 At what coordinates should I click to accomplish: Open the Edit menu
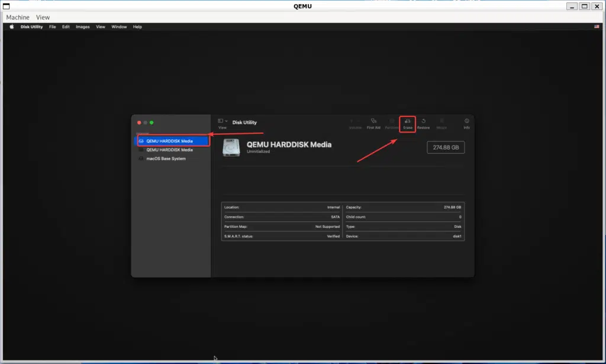[x=66, y=27]
